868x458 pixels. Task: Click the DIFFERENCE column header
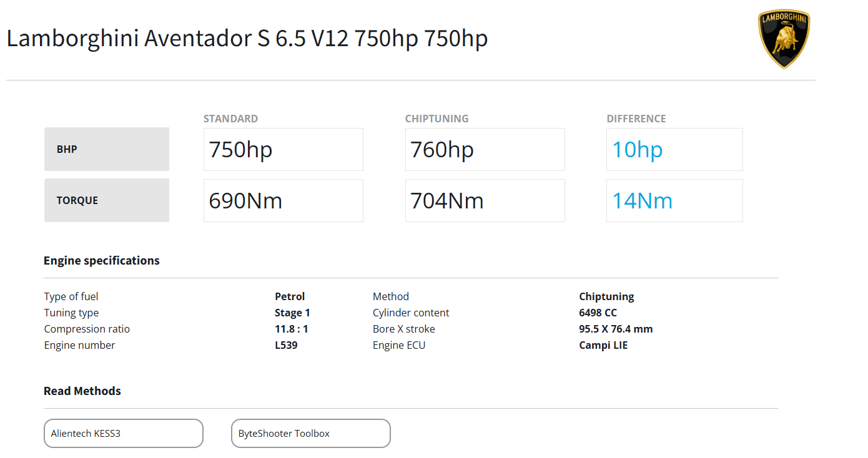[x=636, y=119]
